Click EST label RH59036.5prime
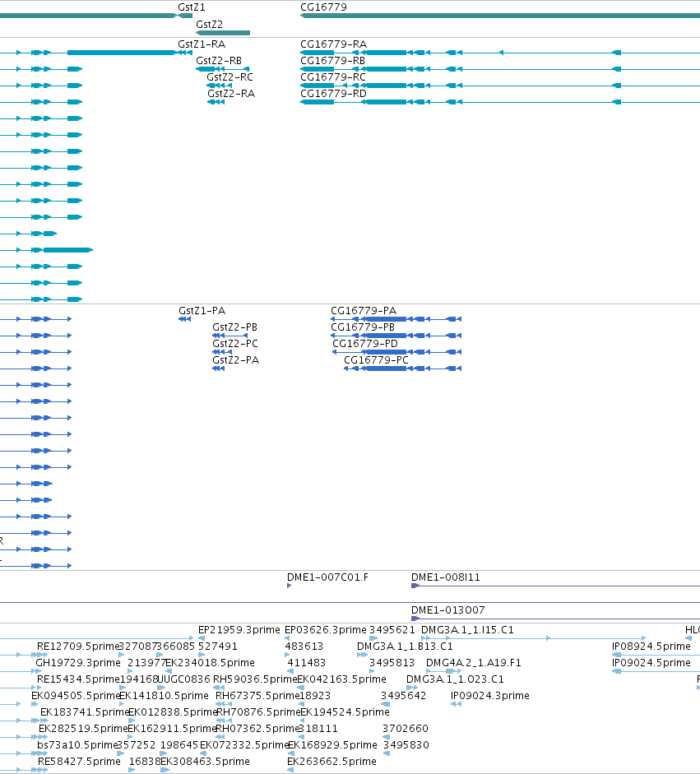Screen dimensions: 700x774 (255, 679)
